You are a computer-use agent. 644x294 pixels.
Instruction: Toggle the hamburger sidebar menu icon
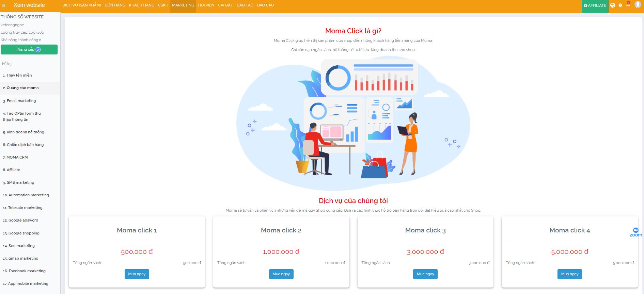coord(4,5)
